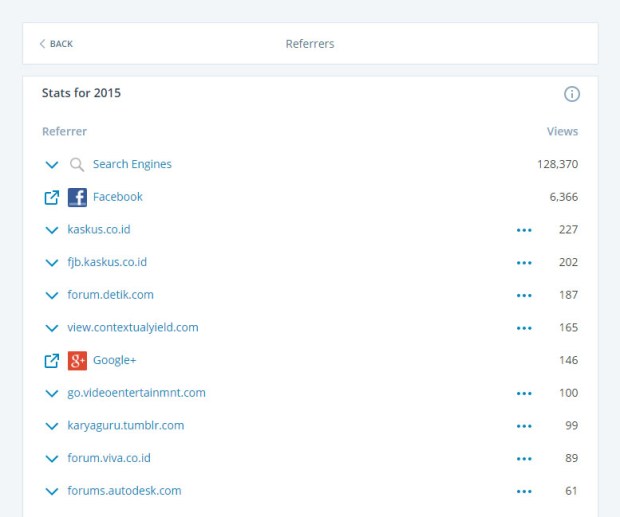This screenshot has height=517, width=620.
Task: Expand the view.contextualyield.com row
Action: click(52, 328)
